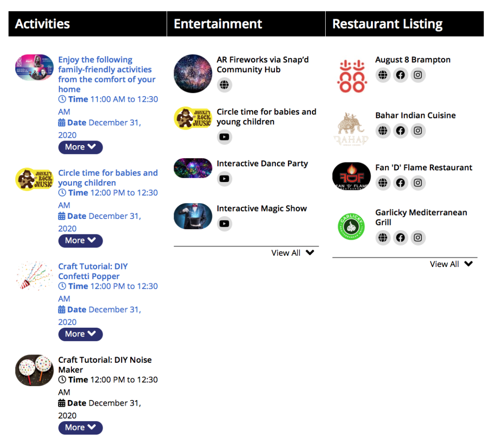Expand View All in Entertainment column
The image size is (504, 436).
click(x=293, y=253)
